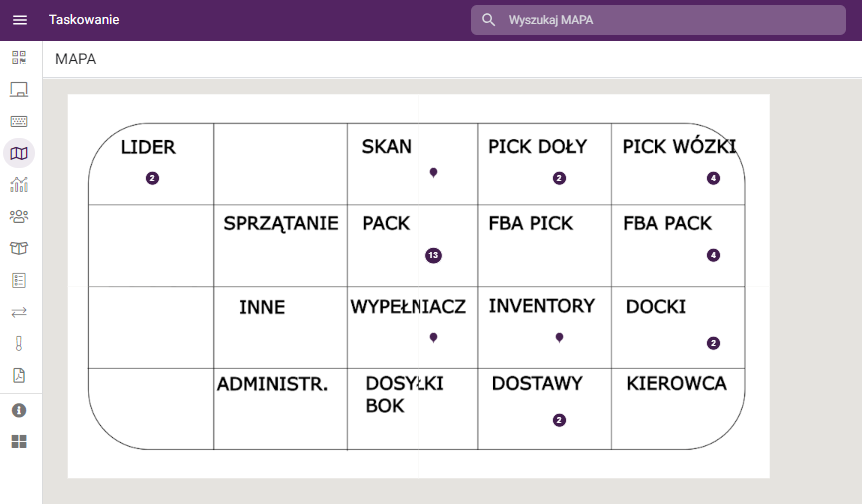Click the Wyszukaj MAPA search field

click(x=670, y=20)
